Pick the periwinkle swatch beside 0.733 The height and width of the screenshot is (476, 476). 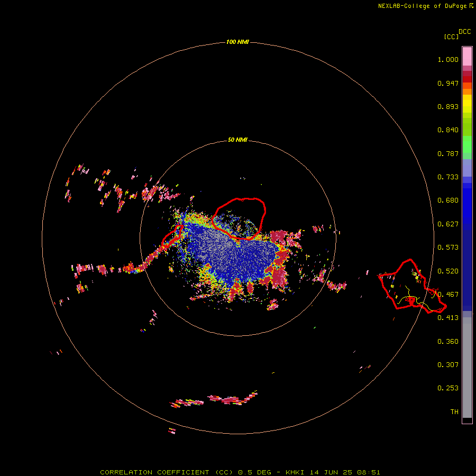point(467,168)
